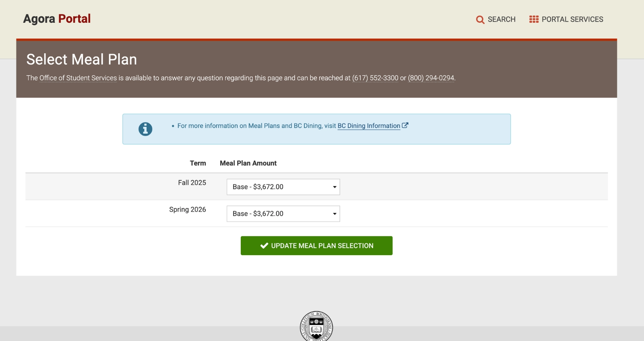The height and width of the screenshot is (341, 644).
Task: Click the Boston College seal in the footer
Action: tap(316, 326)
